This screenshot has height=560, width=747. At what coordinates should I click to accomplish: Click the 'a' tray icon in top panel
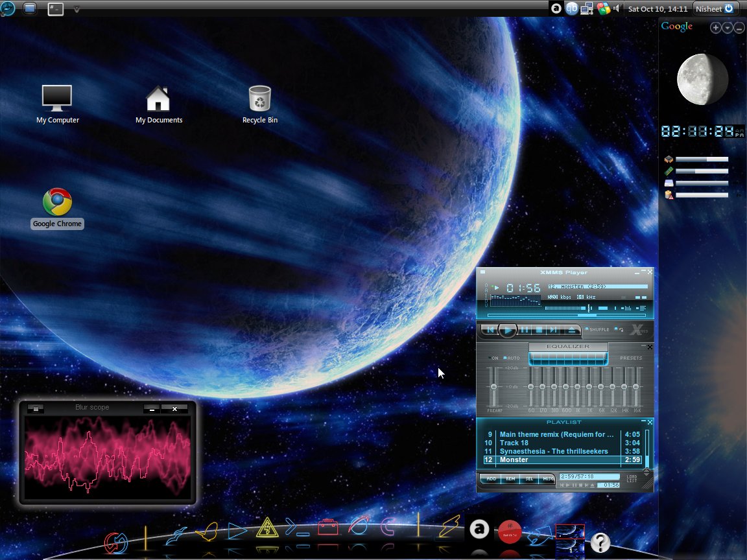[x=556, y=8]
